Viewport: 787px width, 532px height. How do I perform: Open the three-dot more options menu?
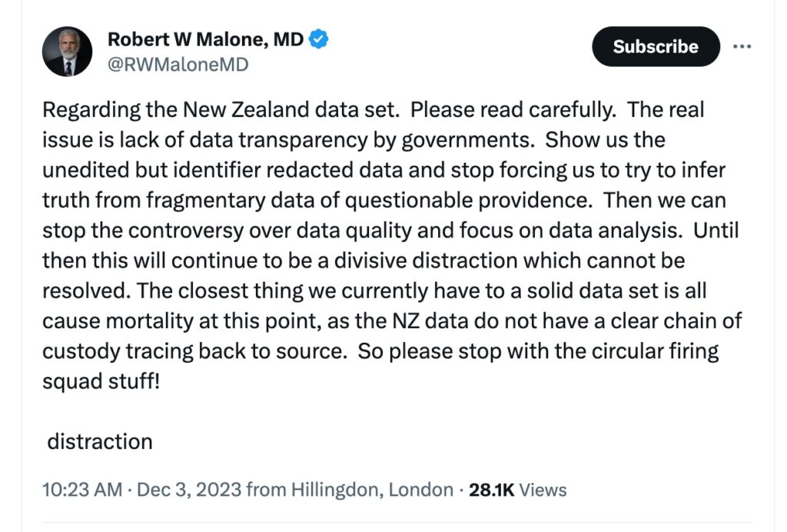point(742,46)
